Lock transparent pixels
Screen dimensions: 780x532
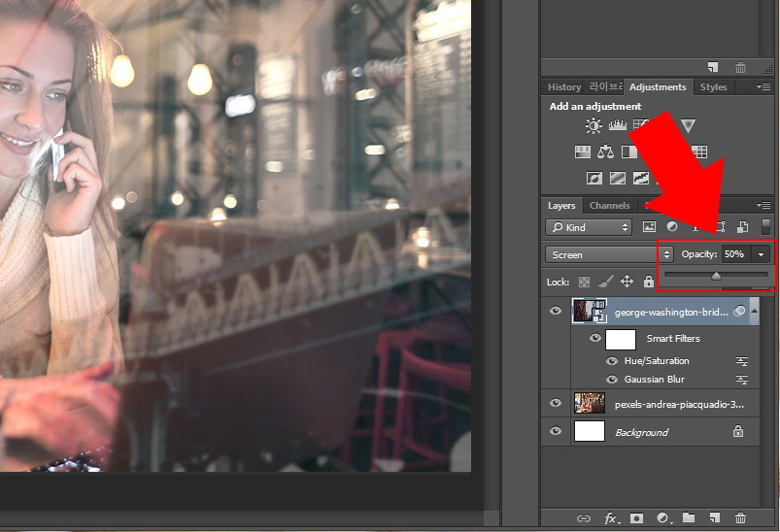tap(584, 283)
